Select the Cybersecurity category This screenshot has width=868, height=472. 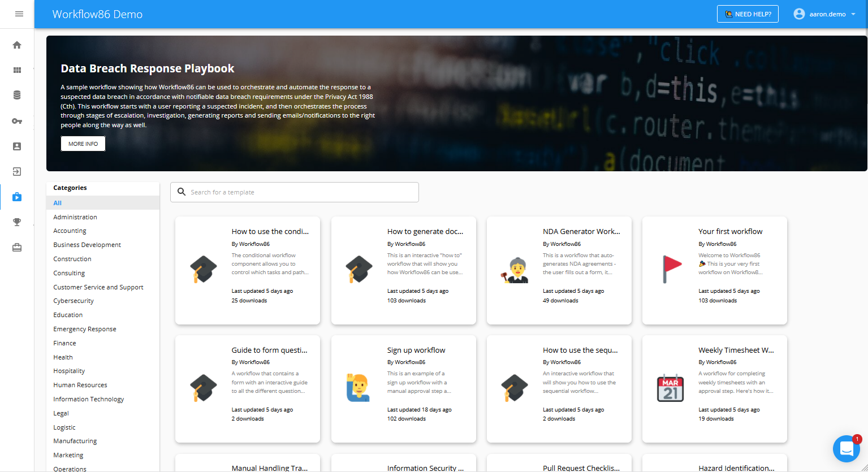(74, 301)
